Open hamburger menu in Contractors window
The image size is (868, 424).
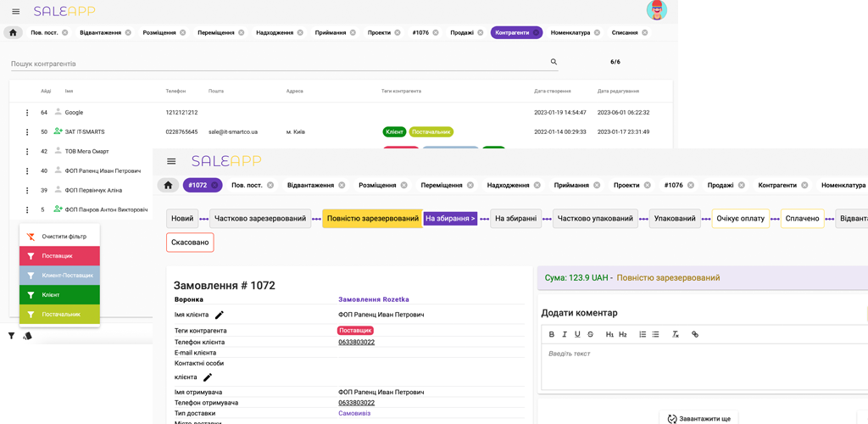pos(15,12)
